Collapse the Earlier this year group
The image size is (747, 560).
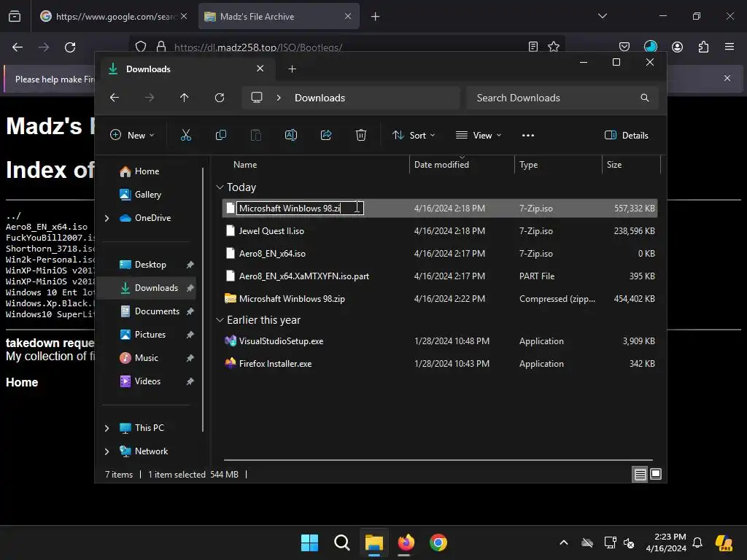[220, 320]
